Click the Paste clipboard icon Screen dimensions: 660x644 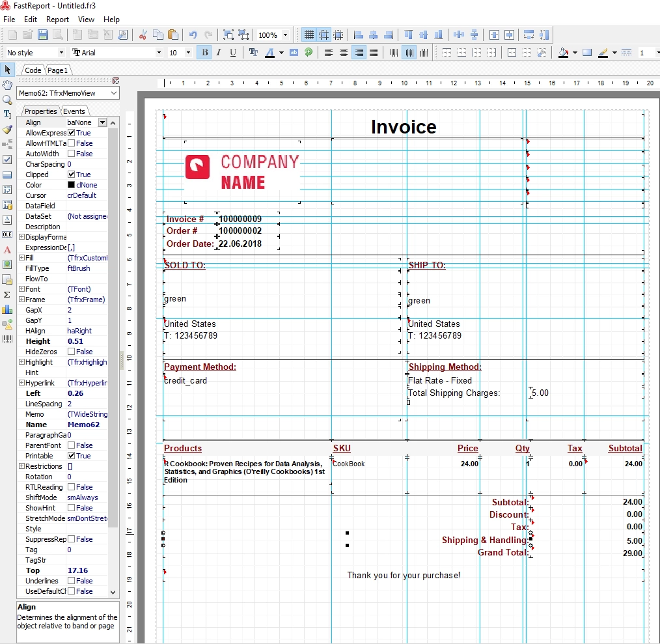[172, 35]
